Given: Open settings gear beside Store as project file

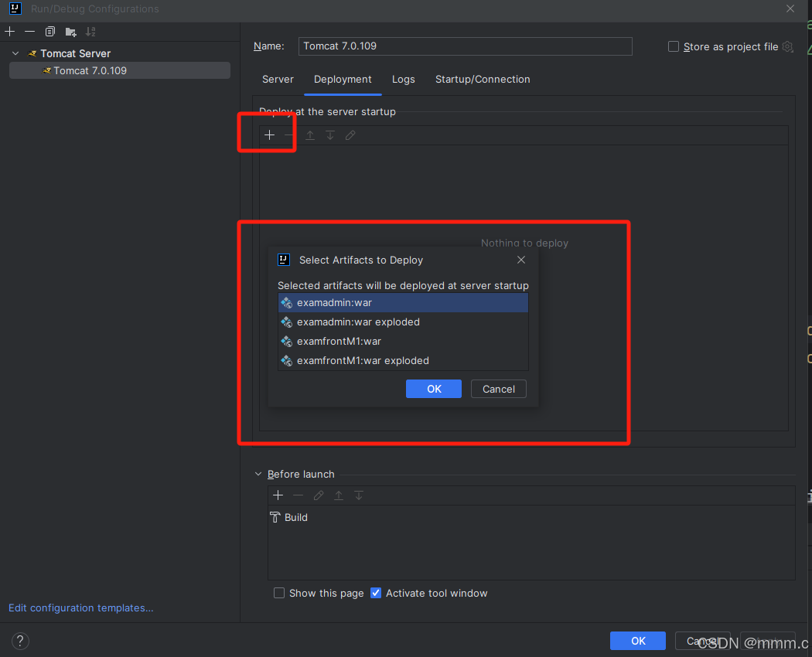Looking at the screenshot, I should (788, 46).
